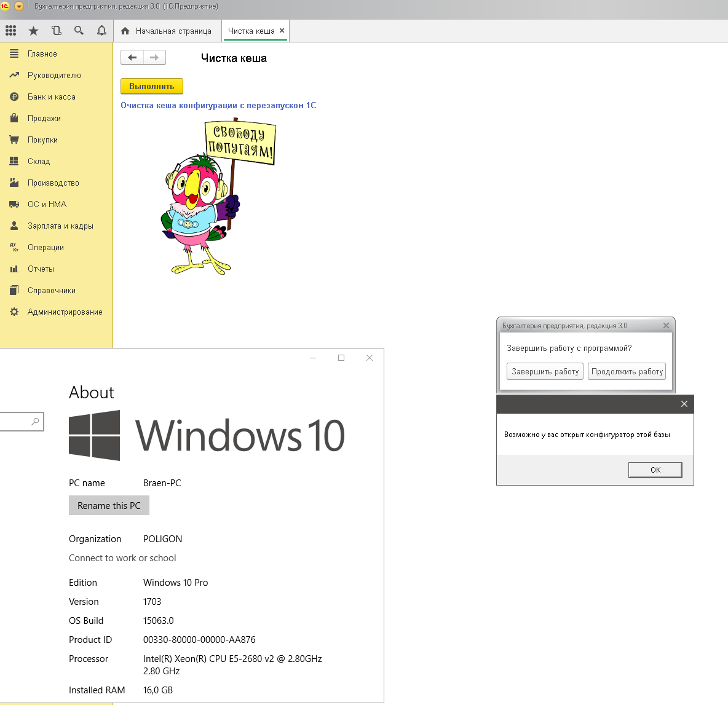728x705 pixels.
Task: Select the Product ID value 00330-80000-00000-AA876
Action: (x=199, y=640)
